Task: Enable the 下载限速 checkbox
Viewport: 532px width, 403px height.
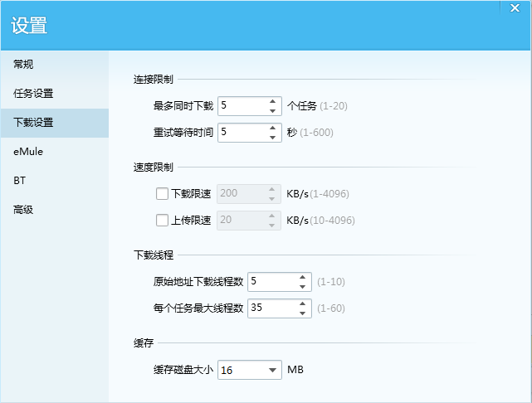Action: tap(162, 194)
